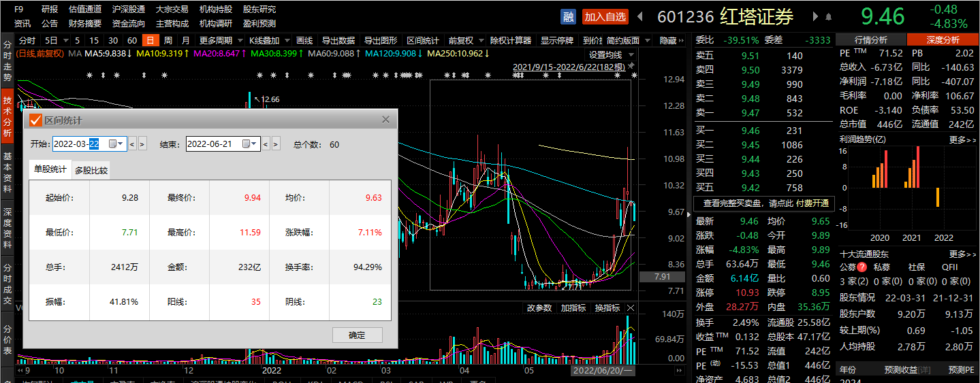Click the 2021/9/15-2022/6/22 date range link

coord(569,67)
